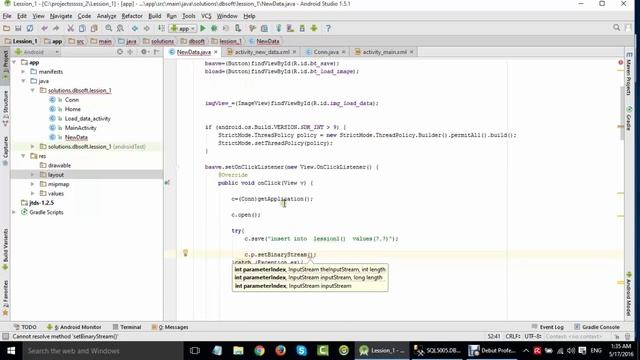This screenshot has height=360, width=640.
Task: Open project panel settings gear
Action: pyautogui.click(x=144, y=52)
